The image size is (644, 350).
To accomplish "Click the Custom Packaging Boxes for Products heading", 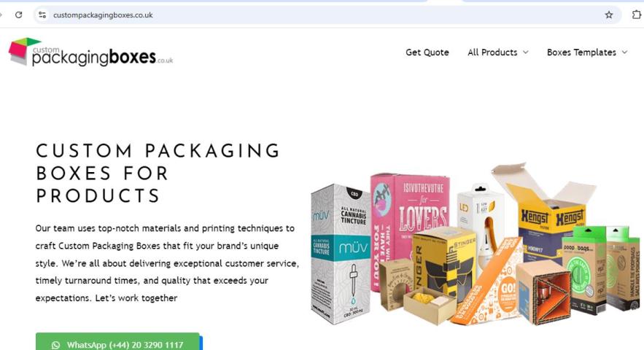I will 158,174.
